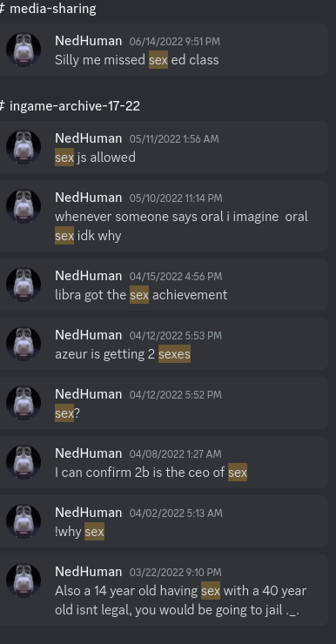Image resolution: width=336 pixels, height=644 pixels.
Task: Click NedHuman username on 05/11/2022 message
Action: coord(88,138)
